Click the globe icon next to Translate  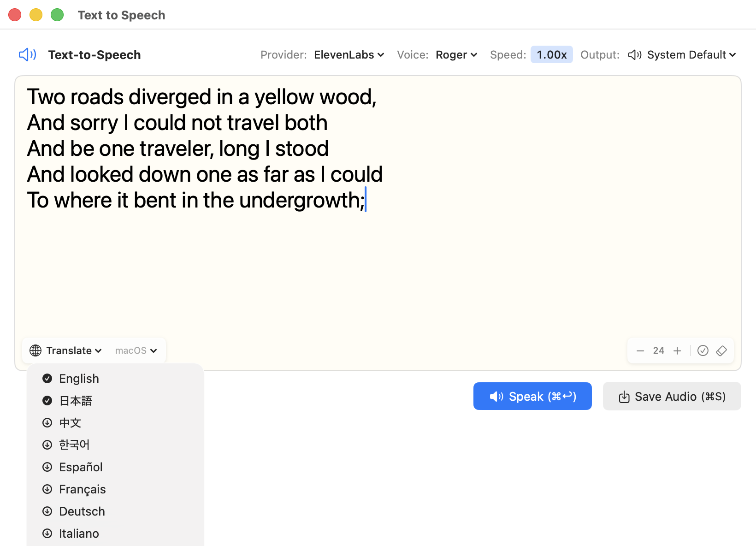click(35, 350)
